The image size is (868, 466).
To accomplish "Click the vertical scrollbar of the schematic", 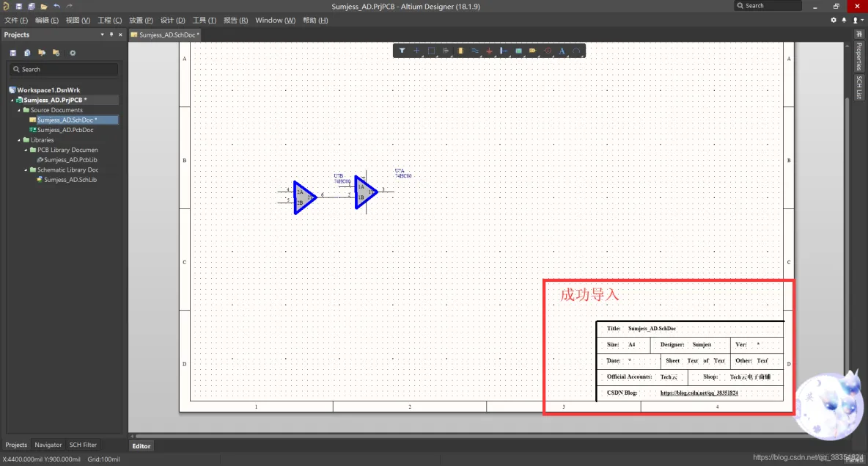I will click(x=847, y=239).
